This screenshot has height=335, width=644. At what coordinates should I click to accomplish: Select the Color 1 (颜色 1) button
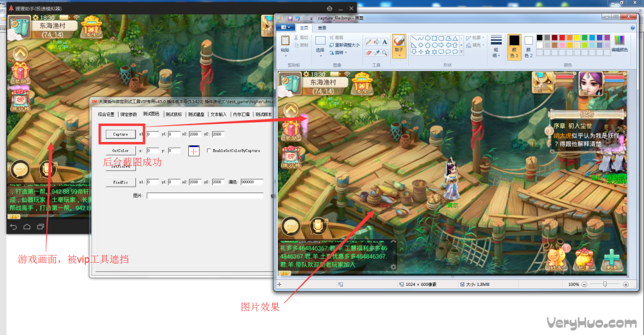click(x=514, y=46)
